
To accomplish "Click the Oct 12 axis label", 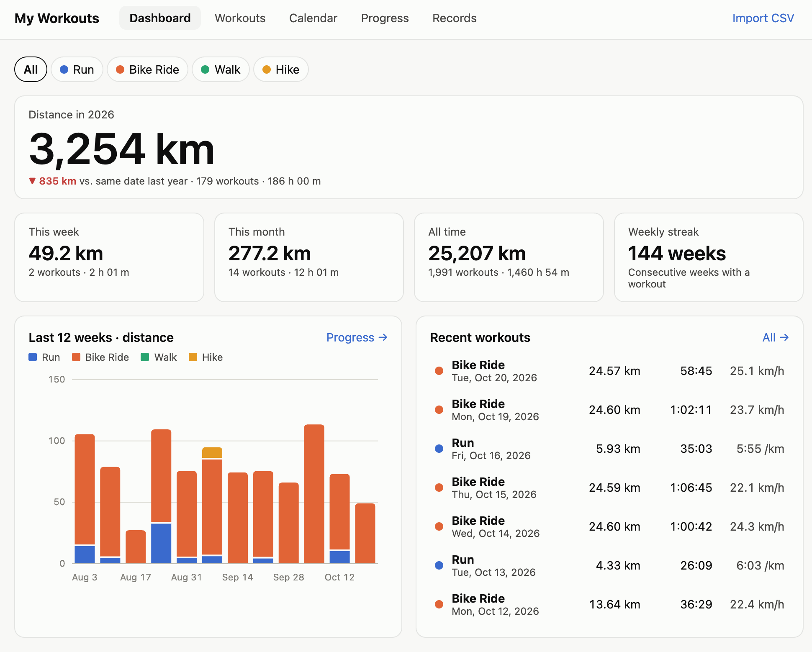I will click(339, 577).
